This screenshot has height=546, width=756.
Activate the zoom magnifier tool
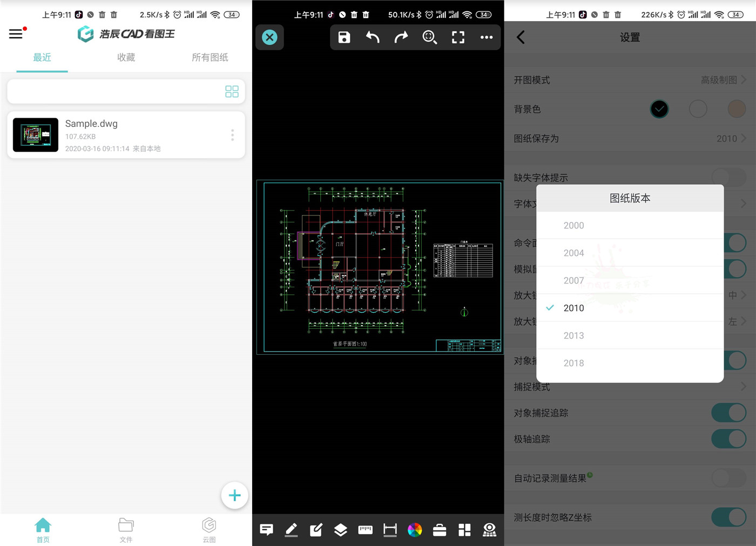point(430,37)
